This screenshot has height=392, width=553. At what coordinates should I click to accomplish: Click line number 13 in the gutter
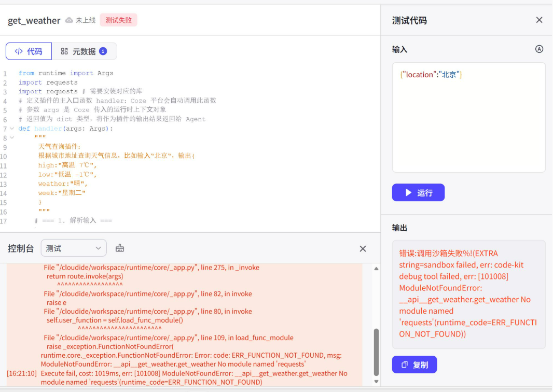pos(4,184)
